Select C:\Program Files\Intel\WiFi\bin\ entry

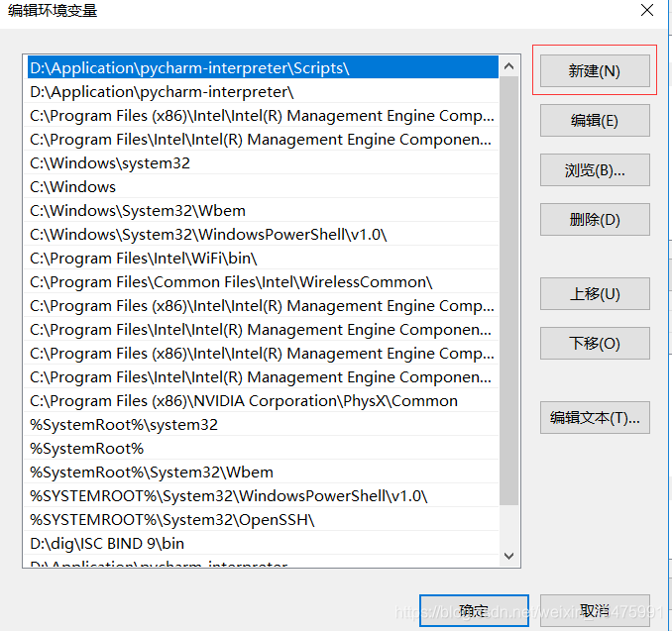pos(263,258)
